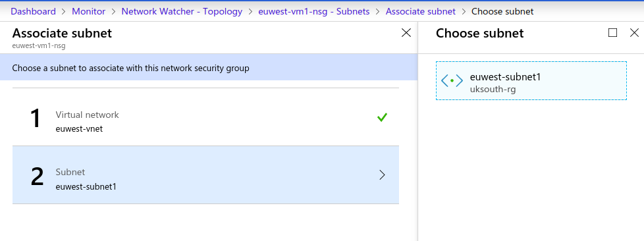Maximize the Choose subnet blade
644x241 pixels.
(x=612, y=33)
